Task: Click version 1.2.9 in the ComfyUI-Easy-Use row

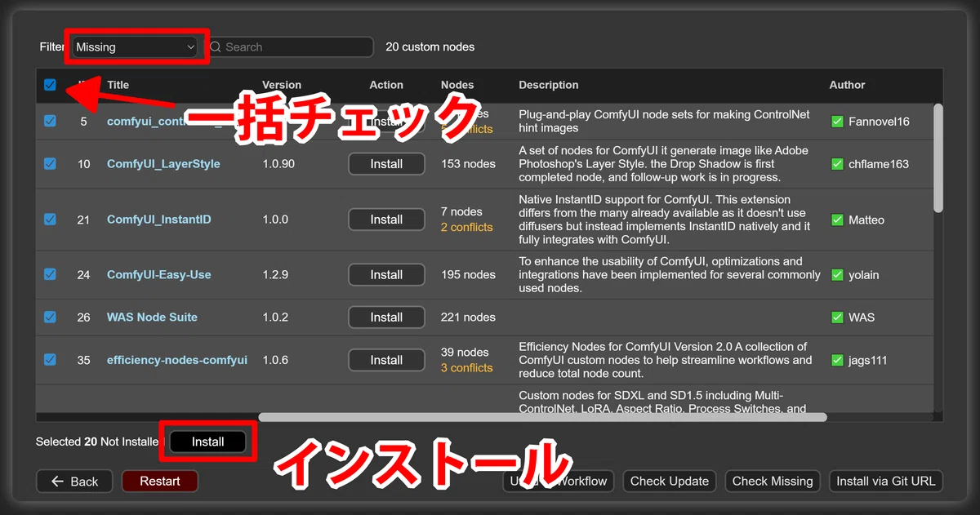Action: 275,275
